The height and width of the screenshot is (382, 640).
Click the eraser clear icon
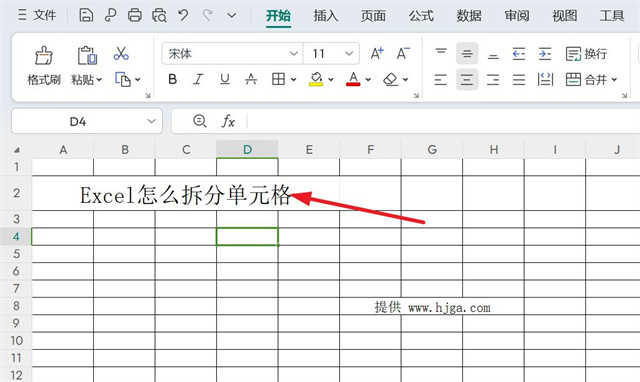coord(391,79)
